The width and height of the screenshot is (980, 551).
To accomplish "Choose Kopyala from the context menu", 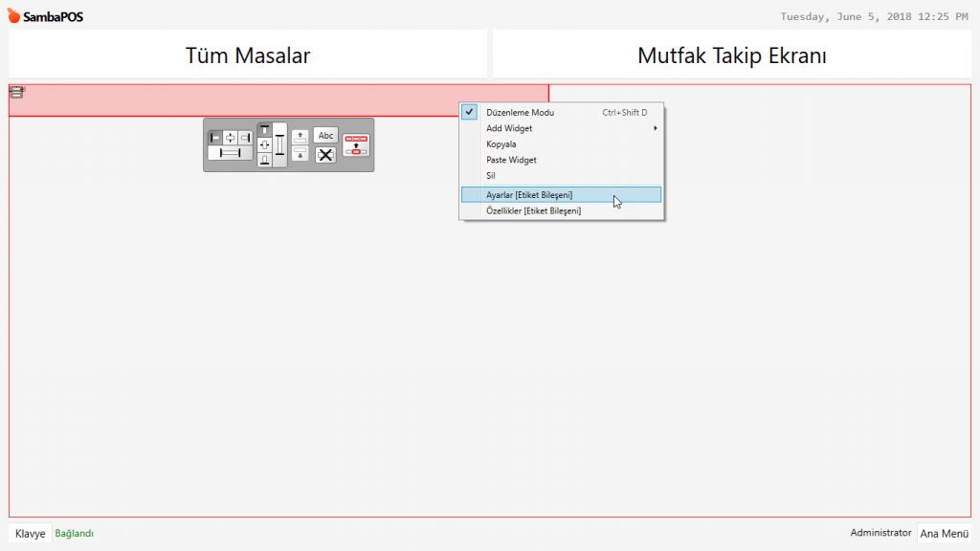I will [x=501, y=144].
